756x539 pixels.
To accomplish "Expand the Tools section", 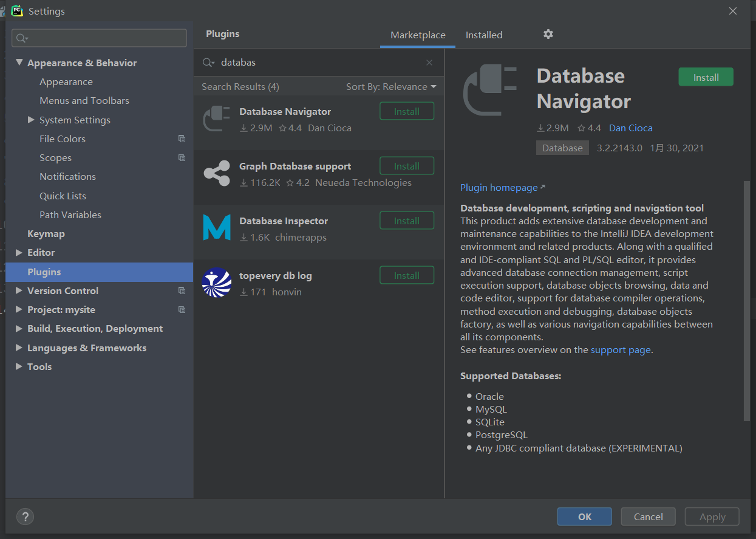I will [x=19, y=366].
